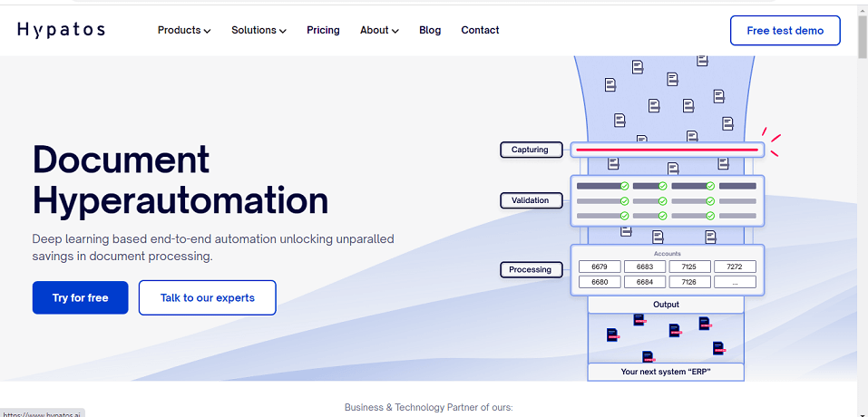Click the Try for free button

click(80, 297)
